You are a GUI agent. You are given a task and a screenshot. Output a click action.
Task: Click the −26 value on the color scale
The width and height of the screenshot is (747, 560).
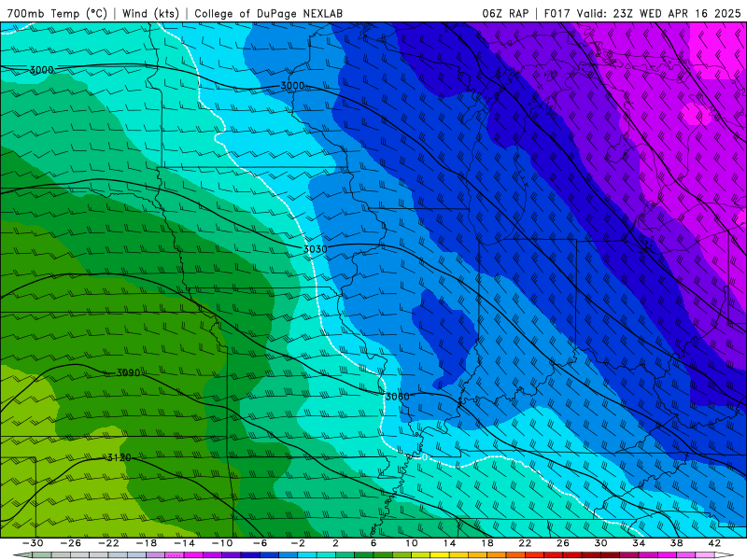coord(71,543)
